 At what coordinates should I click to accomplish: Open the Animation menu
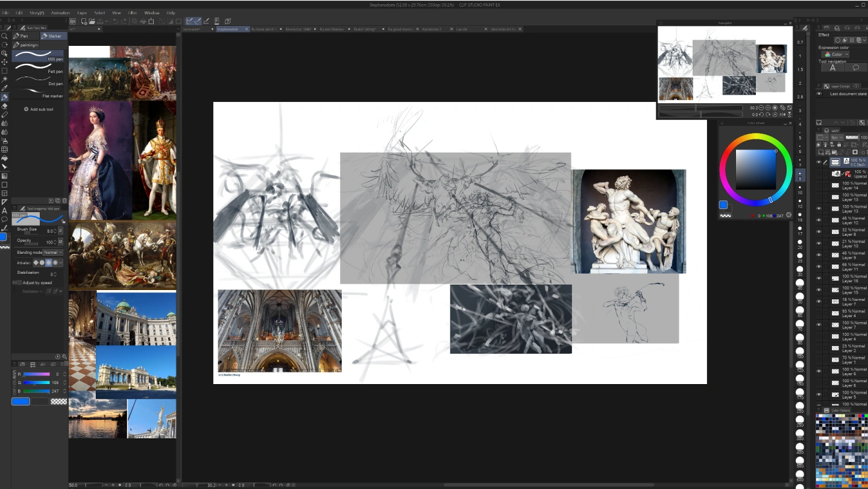[x=60, y=13]
